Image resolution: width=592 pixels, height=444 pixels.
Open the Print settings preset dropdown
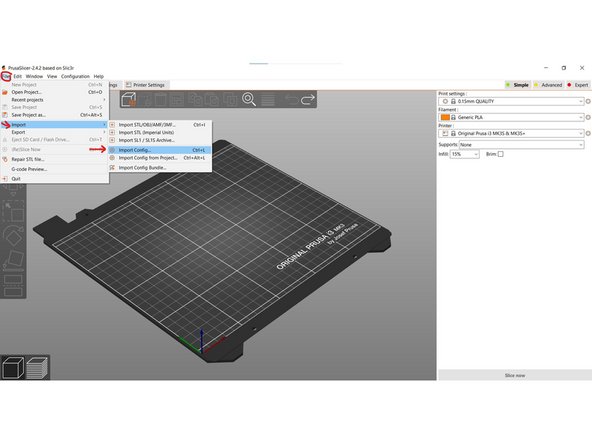tap(511, 101)
